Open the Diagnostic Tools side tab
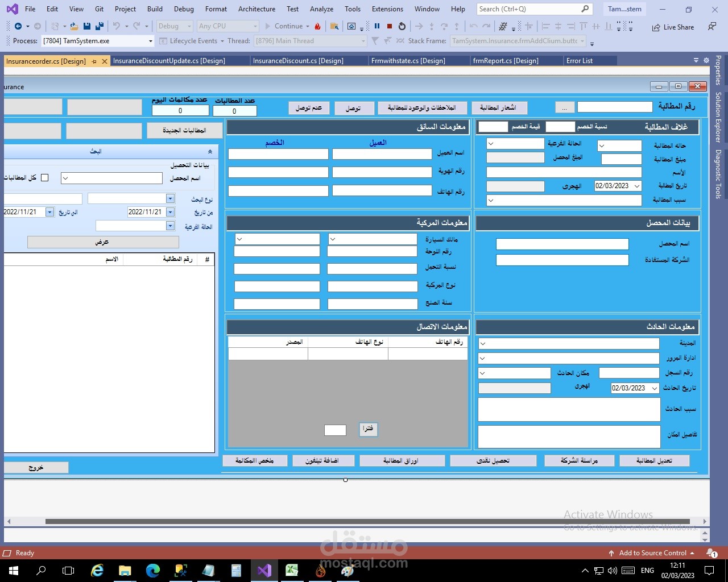The height and width of the screenshot is (582, 728). [718, 174]
